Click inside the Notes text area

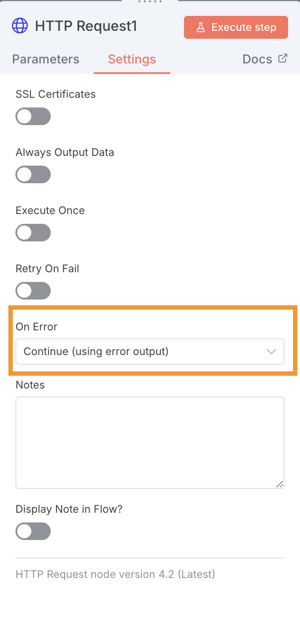(150, 442)
